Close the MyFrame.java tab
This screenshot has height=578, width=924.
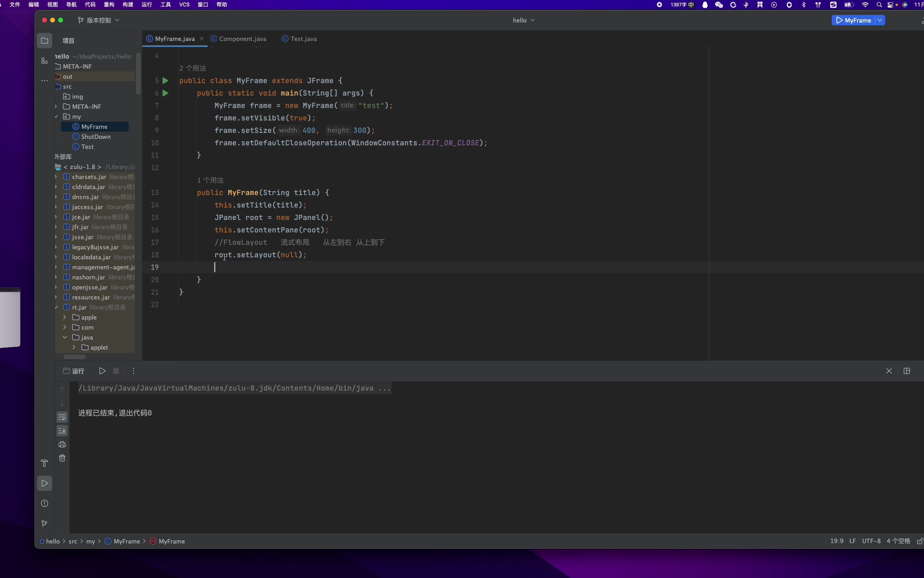tap(202, 39)
